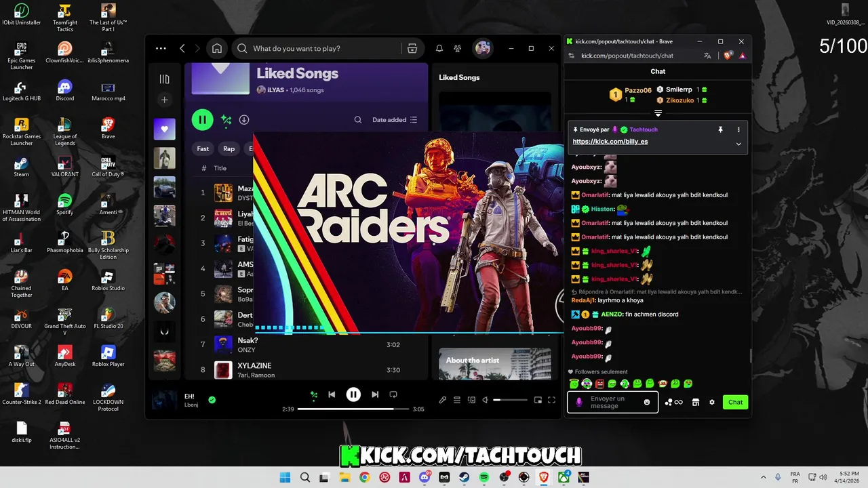Go to Spotify Home
Screen dimensions: 868x488
coord(217,49)
